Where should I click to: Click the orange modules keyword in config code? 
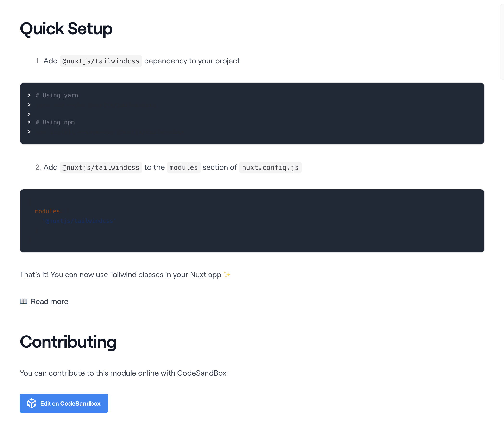tap(47, 211)
